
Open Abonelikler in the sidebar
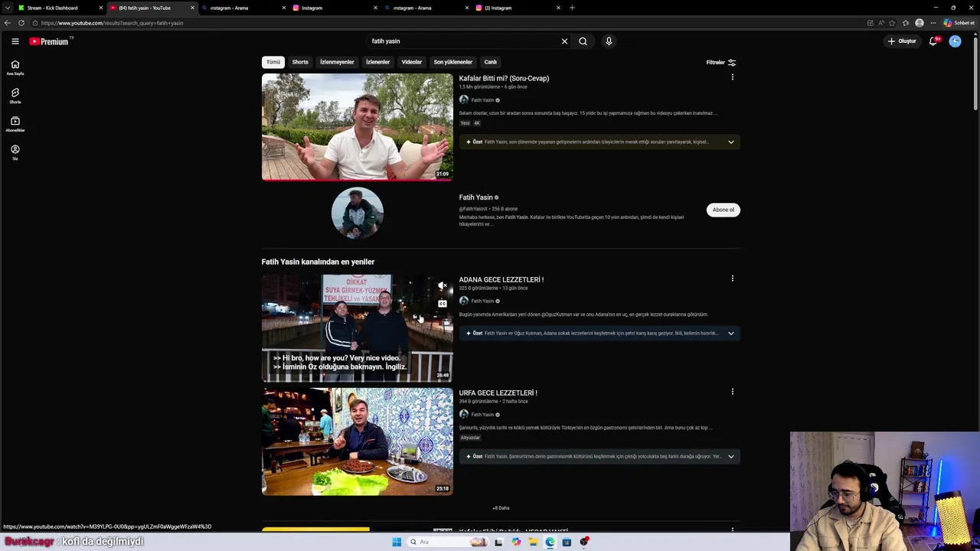(15, 124)
